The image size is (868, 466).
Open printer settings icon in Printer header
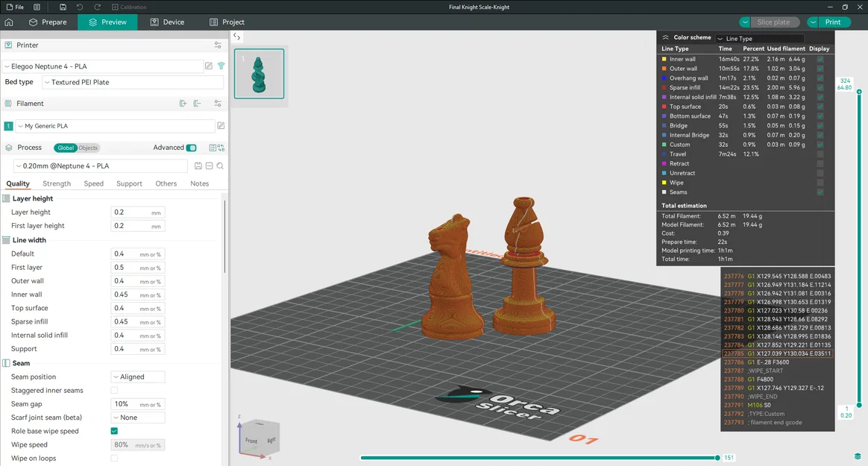(218, 45)
